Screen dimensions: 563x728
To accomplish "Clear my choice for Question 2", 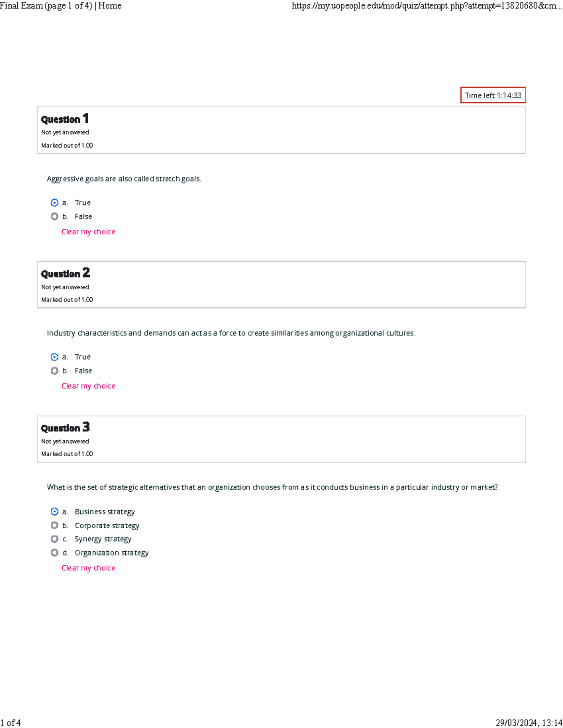I will point(88,386).
